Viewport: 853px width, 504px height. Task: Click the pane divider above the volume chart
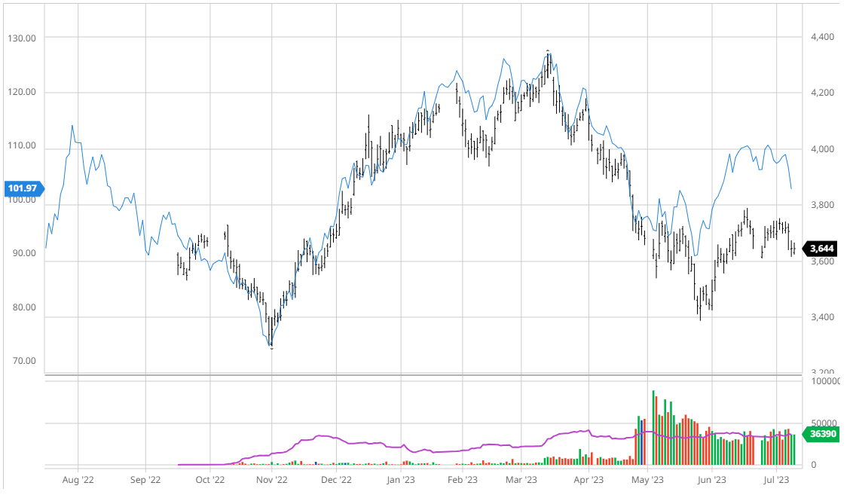click(422, 375)
